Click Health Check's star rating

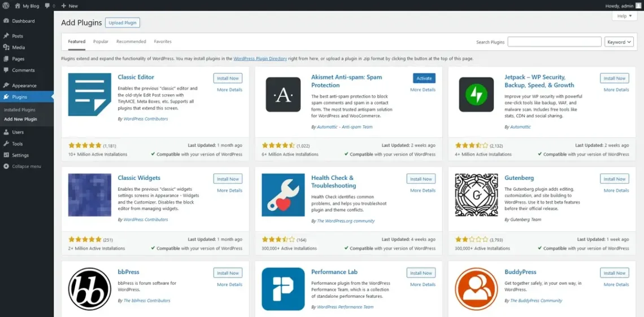click(x=278, y=239)
